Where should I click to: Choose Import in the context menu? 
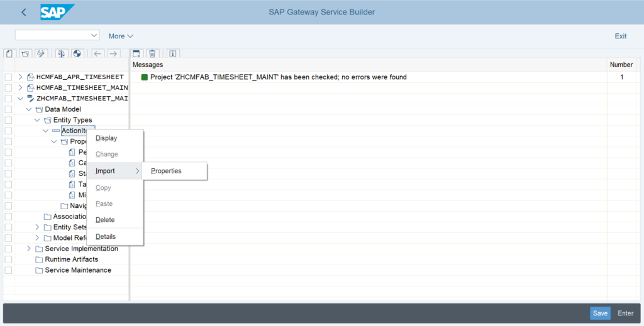(115, 171)
